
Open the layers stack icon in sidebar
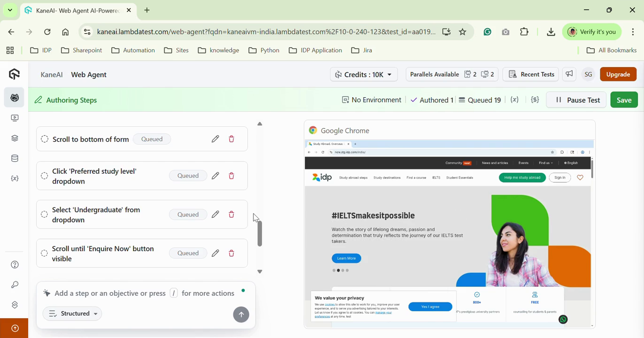pos(15,138)
